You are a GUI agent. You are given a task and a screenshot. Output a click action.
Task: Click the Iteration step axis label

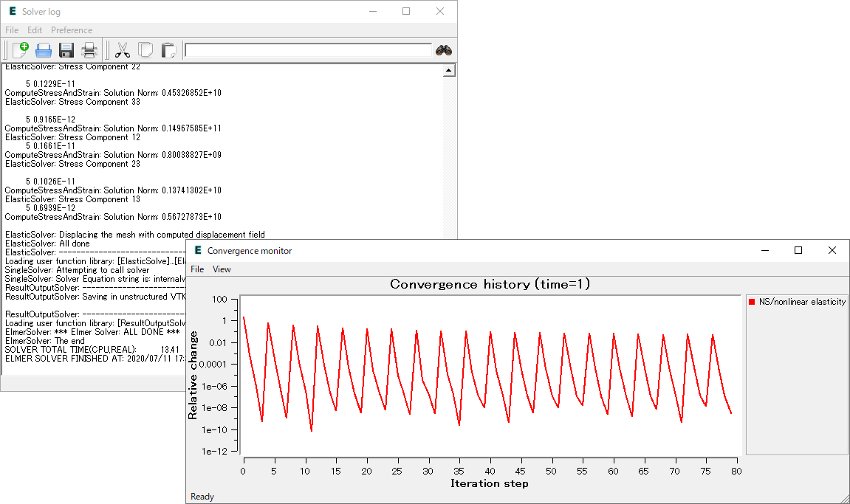point(490,483)
